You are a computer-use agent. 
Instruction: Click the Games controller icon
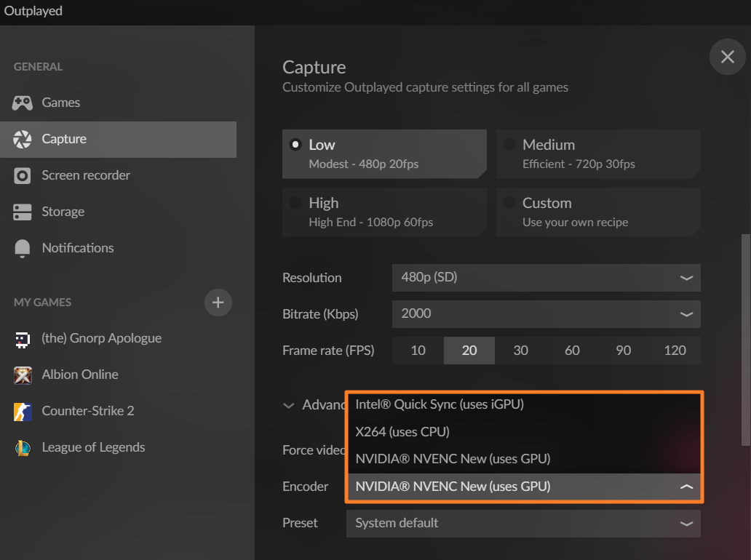22,103
